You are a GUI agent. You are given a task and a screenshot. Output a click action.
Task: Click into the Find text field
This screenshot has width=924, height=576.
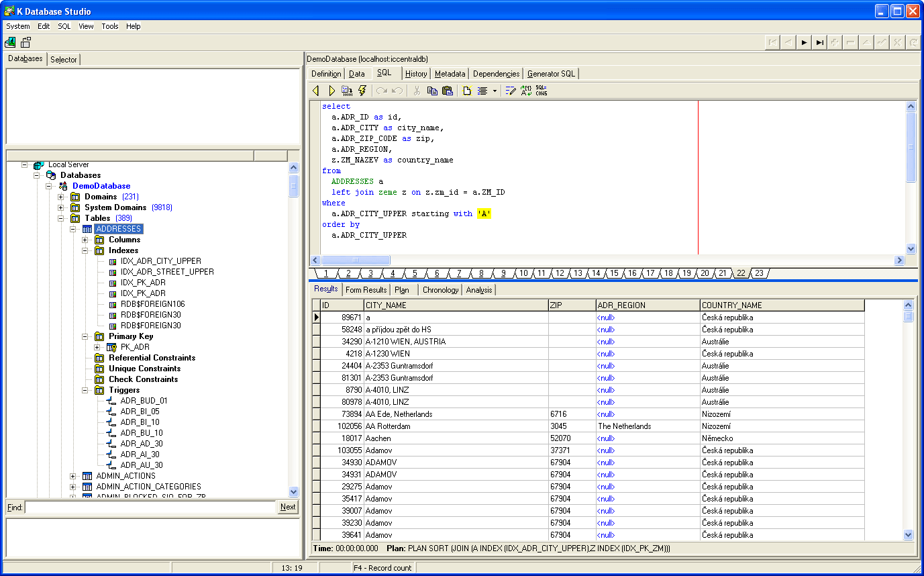[150, 508]
